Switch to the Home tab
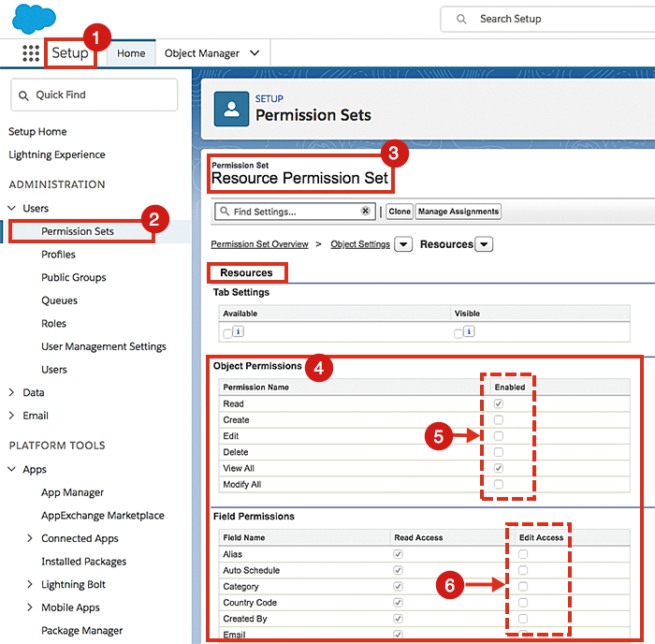The image size is (655, 644). 131,53
